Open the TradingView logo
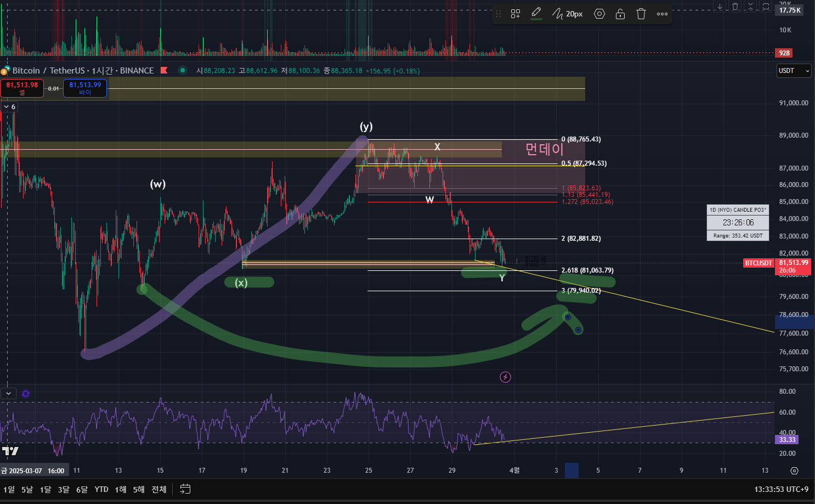Image resolution: width=815 pixels, height=504 pixels. pos(10,451)
